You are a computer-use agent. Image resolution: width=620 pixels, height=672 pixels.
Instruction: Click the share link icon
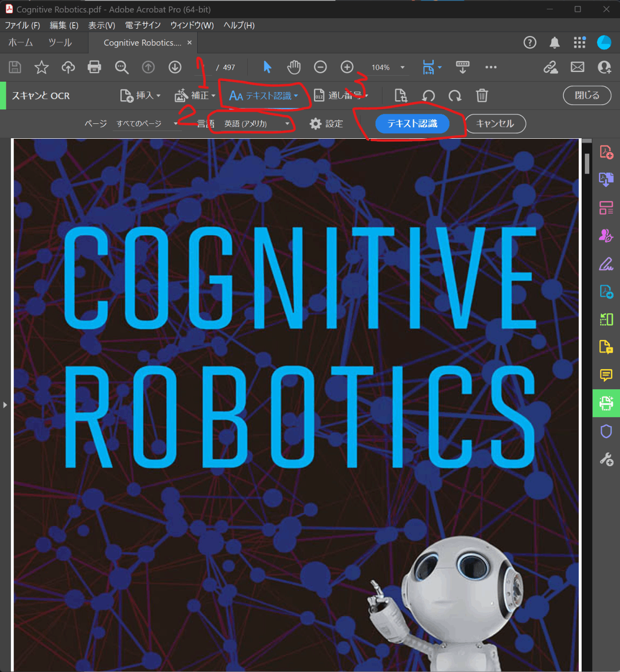(x=550, y=67)
